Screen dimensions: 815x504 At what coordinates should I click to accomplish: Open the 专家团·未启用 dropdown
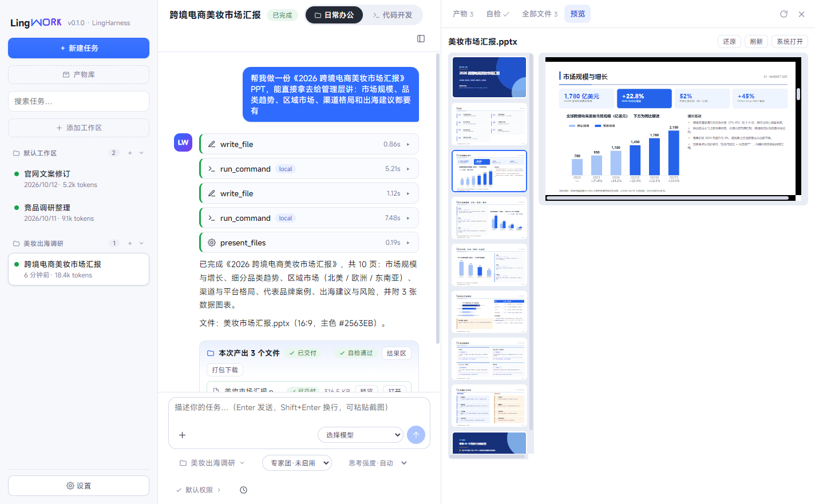click(297, 463)
